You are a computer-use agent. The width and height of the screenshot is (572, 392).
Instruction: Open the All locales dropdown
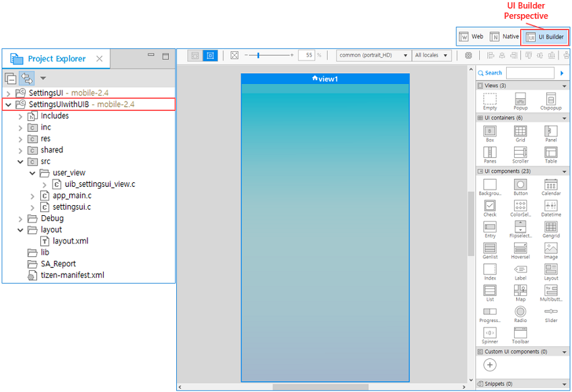[432, 55]
